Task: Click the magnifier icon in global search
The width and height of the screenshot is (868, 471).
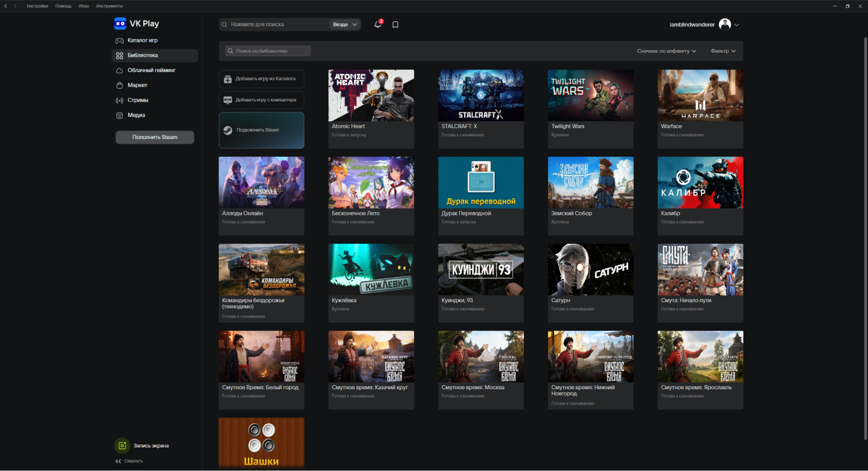Action: 224,25
